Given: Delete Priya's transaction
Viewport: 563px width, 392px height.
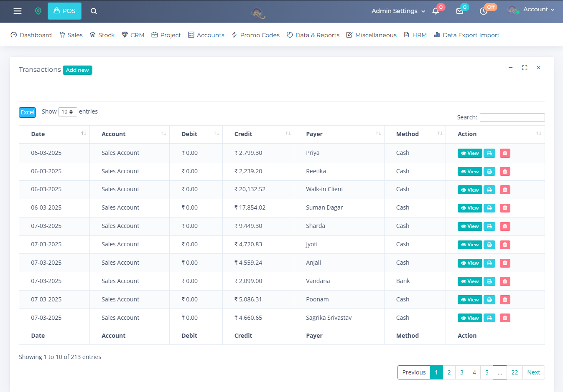Looking at the screenshot, I should (505, 153).
